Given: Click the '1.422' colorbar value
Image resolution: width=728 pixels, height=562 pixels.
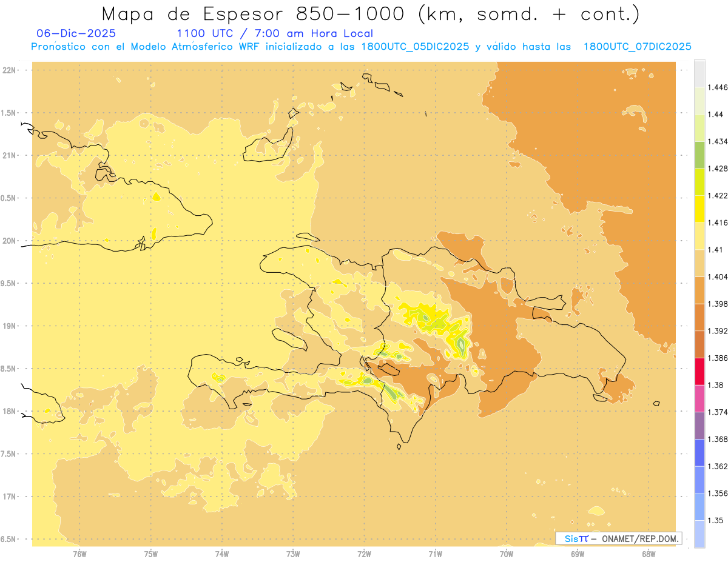Looking at the screenshot, I should 719,195.
